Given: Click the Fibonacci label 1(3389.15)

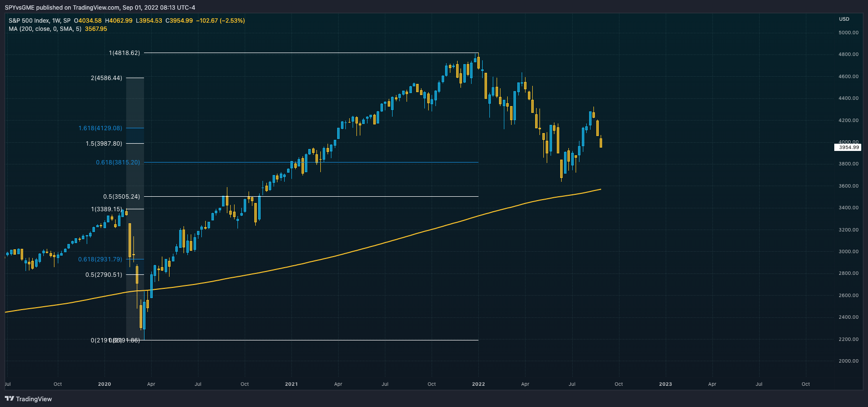Looking at the screenshot, I should pyautogui.click(x=106, y=209).
